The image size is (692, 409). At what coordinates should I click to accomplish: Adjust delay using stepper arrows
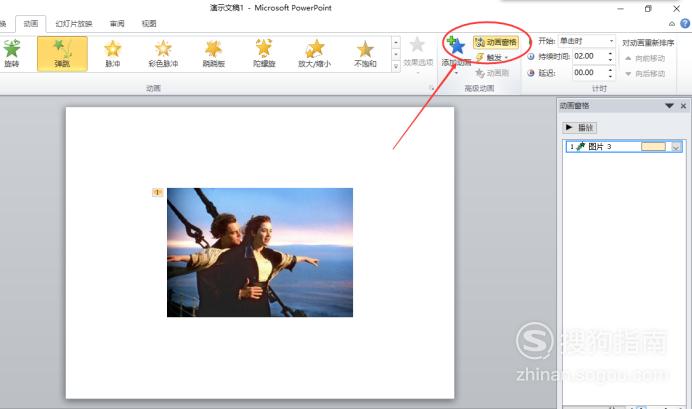click(610, 72)
